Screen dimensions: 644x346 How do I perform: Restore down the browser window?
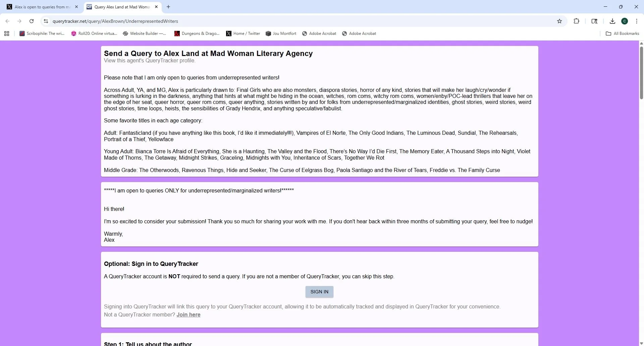[x=621, y=7]
